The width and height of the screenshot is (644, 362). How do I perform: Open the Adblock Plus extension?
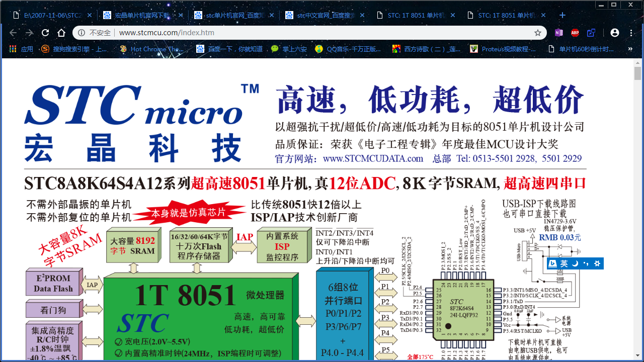(574, 33)
